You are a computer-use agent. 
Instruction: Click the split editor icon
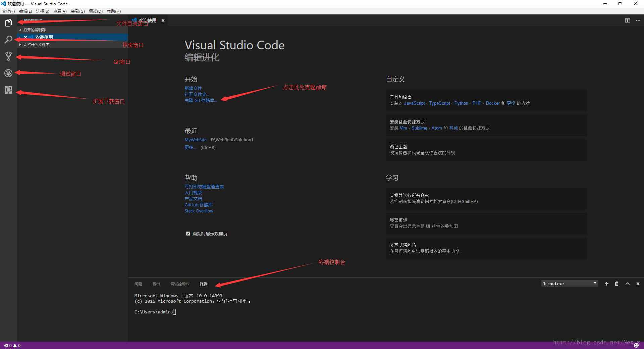pyautogui.click(x=628, y=20)
